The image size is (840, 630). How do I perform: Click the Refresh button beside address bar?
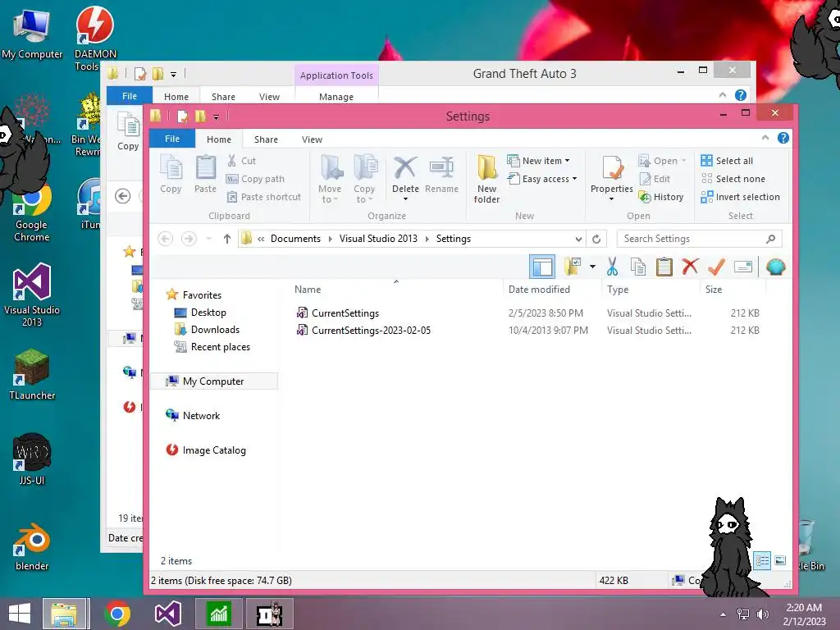tap(596, 239)
